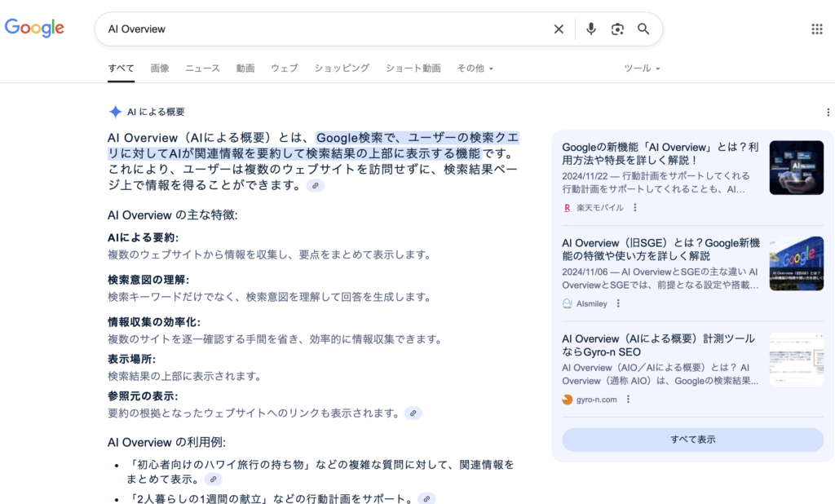Open the Gyro-n SEO 計測ツール article
The image size is (835, 504).
coord(659,345)
